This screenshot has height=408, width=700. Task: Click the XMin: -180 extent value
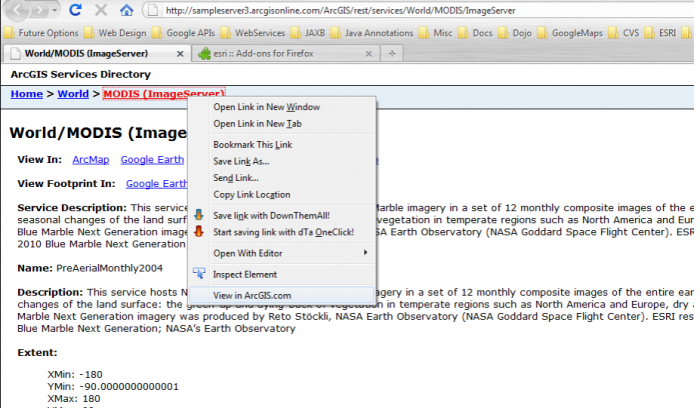click(75, 375)
